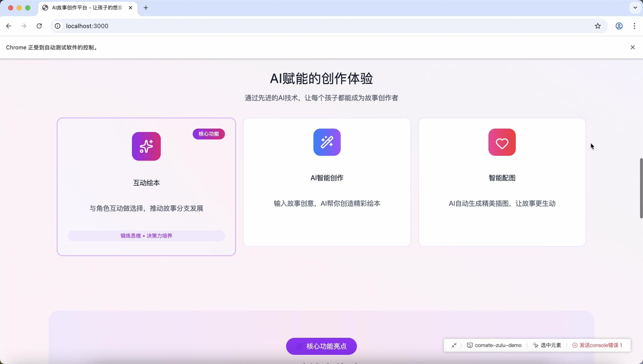
Task: Switch to the AI故事创作平台 tab
Action: 83,8
